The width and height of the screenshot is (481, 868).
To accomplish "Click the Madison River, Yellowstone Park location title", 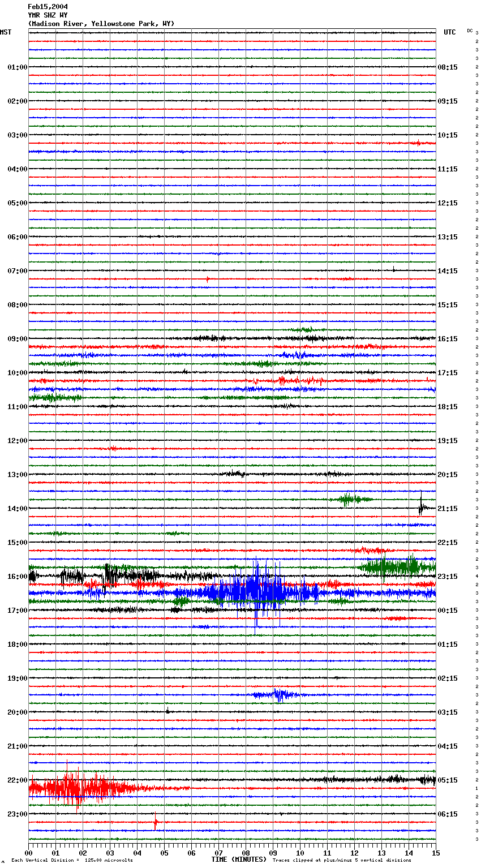I will pyautogui.click(x=101, y=24).
